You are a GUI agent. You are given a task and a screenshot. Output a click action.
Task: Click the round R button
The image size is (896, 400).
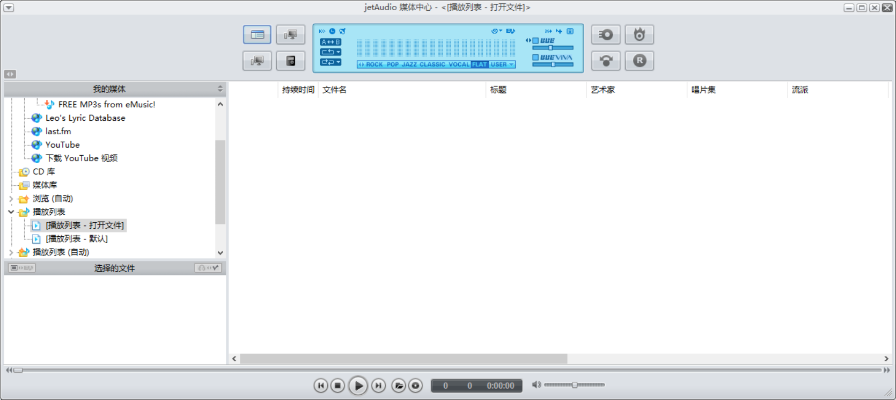tap(640, 60)
